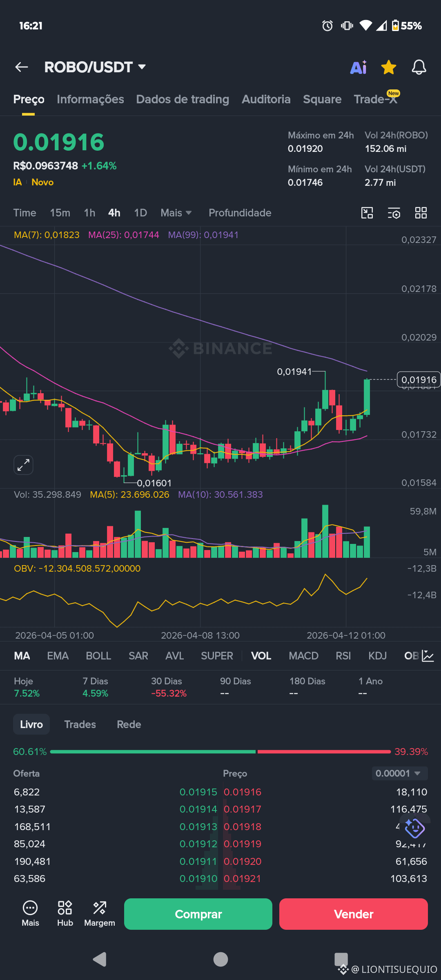Select the Time chart interval
This screenshot has height=980, width=441.
pyautogui.click(x=24, y=213)
